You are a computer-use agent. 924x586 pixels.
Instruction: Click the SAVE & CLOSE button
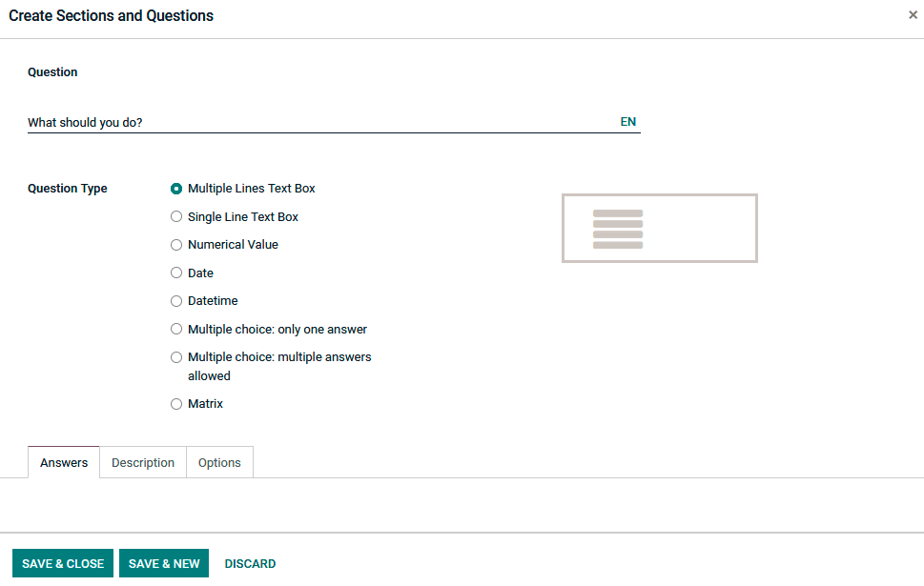(62, 563)
